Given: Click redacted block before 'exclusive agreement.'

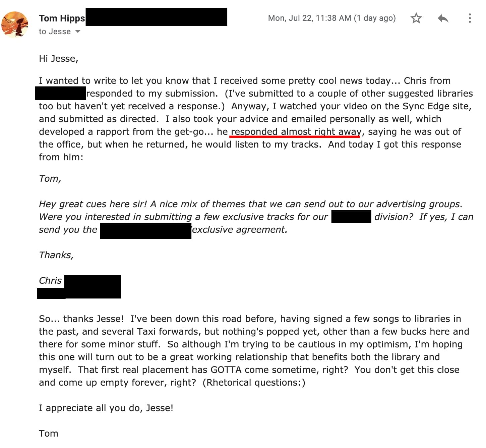Looking at the screenshot, I should [146, 231].
